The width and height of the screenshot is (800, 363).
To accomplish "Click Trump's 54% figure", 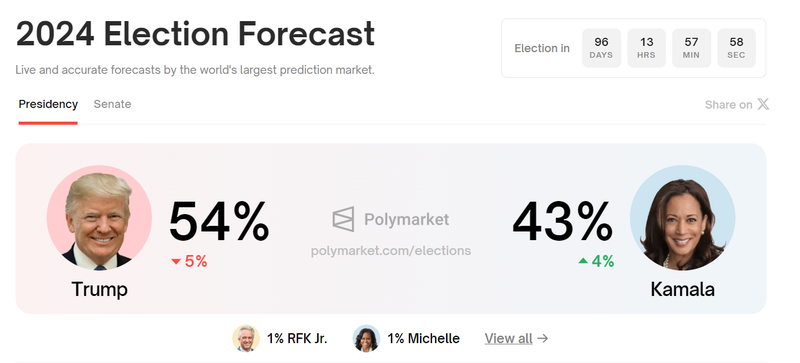I will tap(219, 221).
